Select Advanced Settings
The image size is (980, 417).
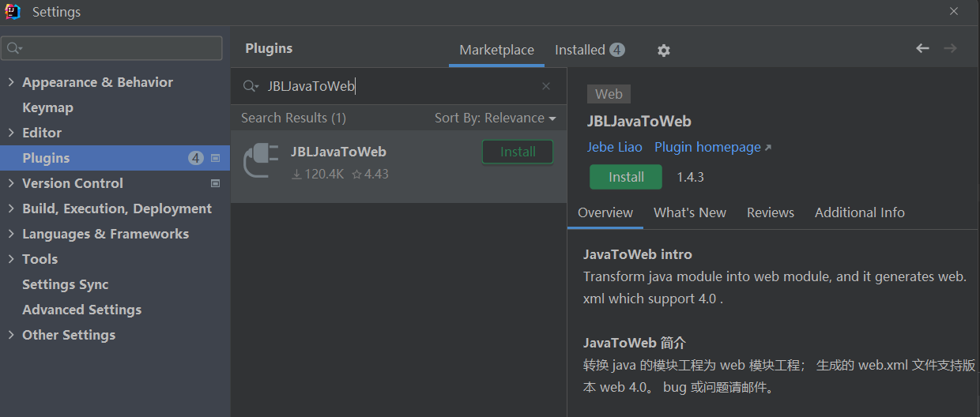(82, 310)
